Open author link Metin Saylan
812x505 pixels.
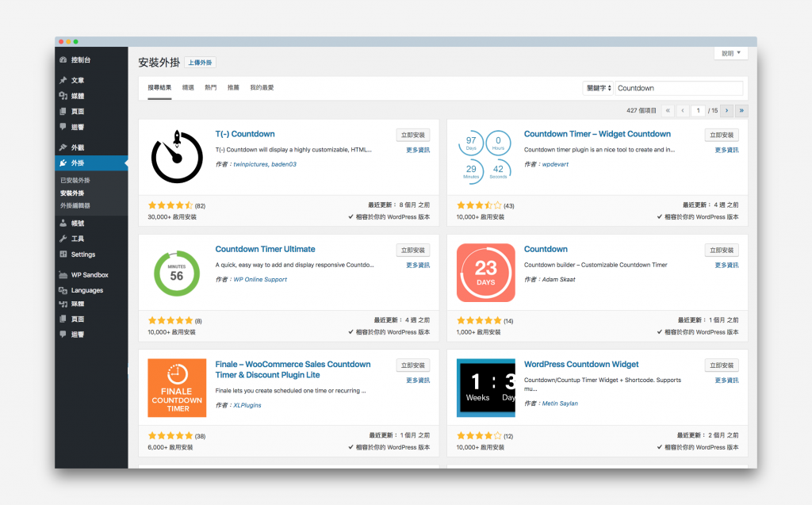(560, 404)
